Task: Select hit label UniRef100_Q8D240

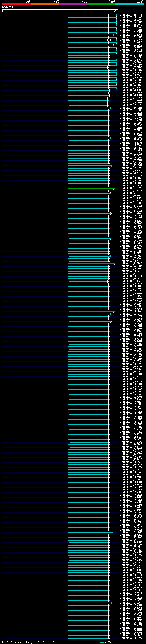Action: [x=131, y=603]
